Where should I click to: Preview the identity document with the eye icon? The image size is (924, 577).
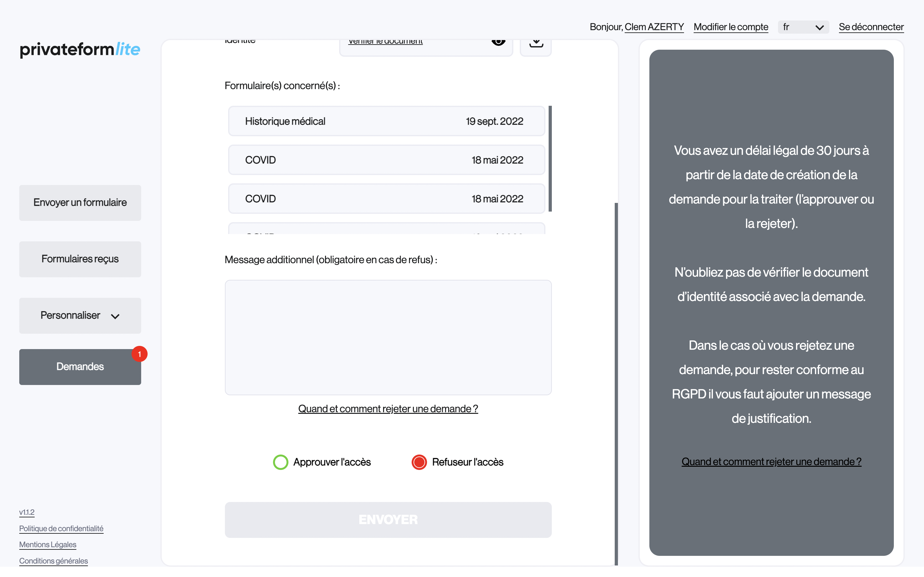[499, 42]
